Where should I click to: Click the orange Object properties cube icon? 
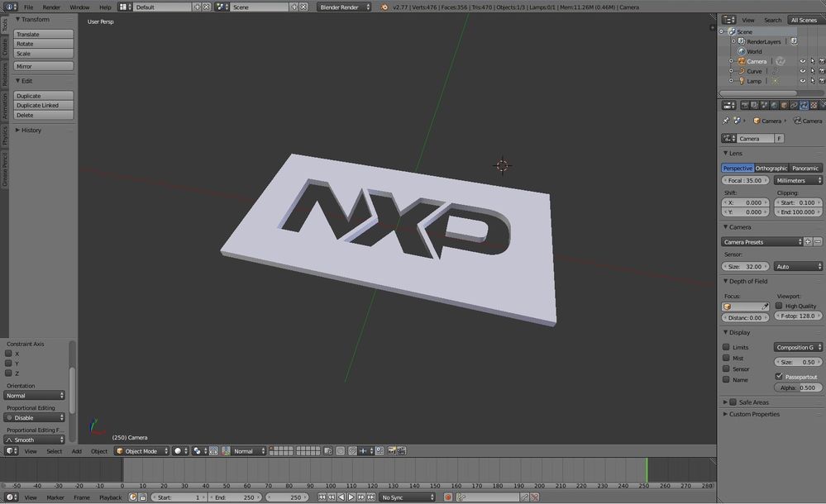783,105
